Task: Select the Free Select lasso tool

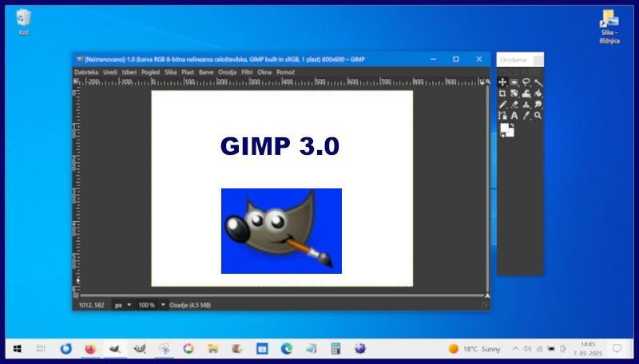Action: [x=526, y=82]
